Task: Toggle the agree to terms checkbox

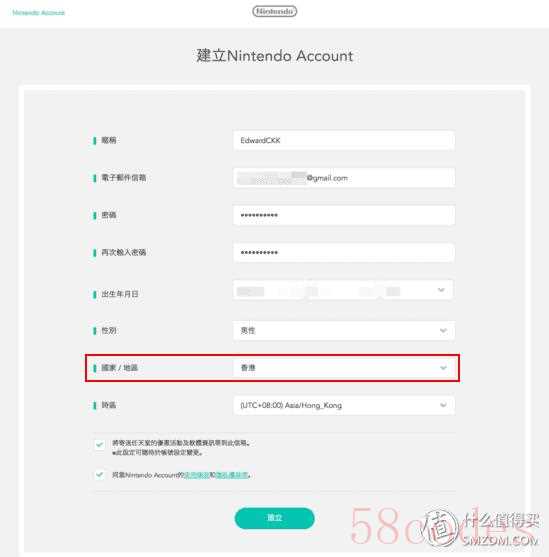Action: click(x=100, y=475)
